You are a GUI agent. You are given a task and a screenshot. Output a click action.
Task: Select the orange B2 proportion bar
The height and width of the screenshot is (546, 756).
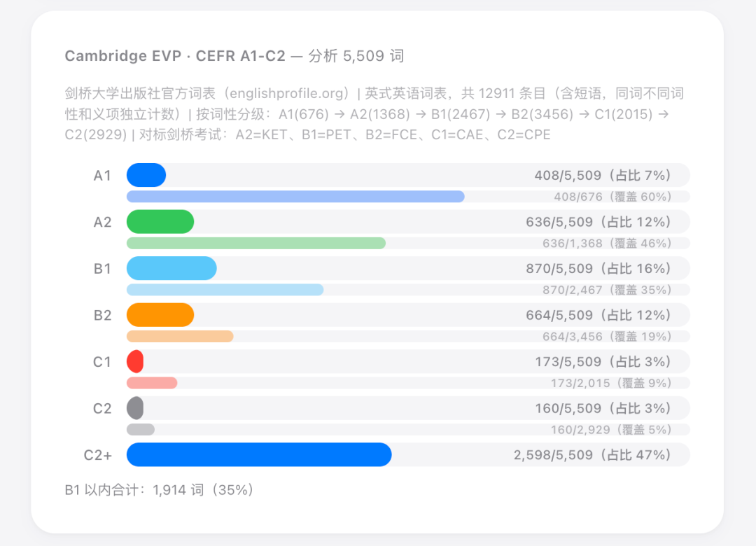[x=160, y=315]
